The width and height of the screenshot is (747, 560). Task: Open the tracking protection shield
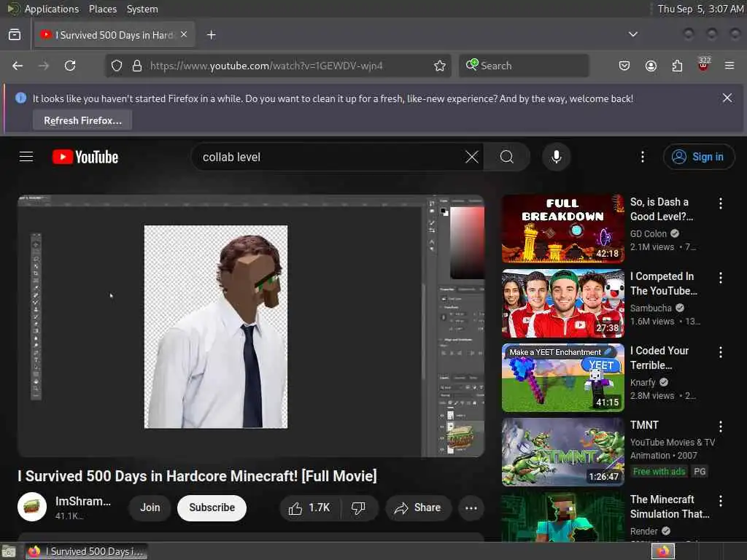pos(117,66)
